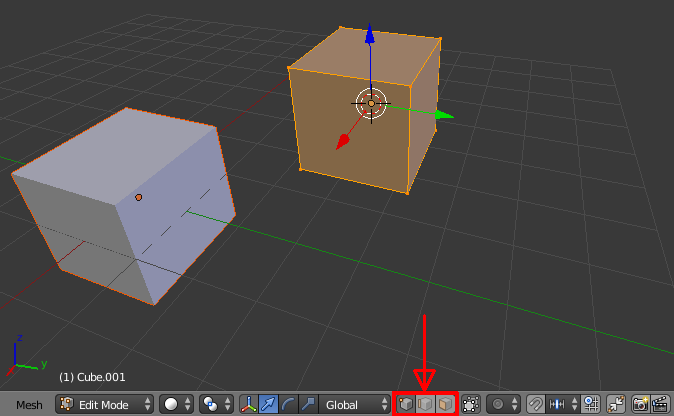This screenshot has height=416, width=674.
Task: Open the Global transform orientation dropdown
Action: 355,404
